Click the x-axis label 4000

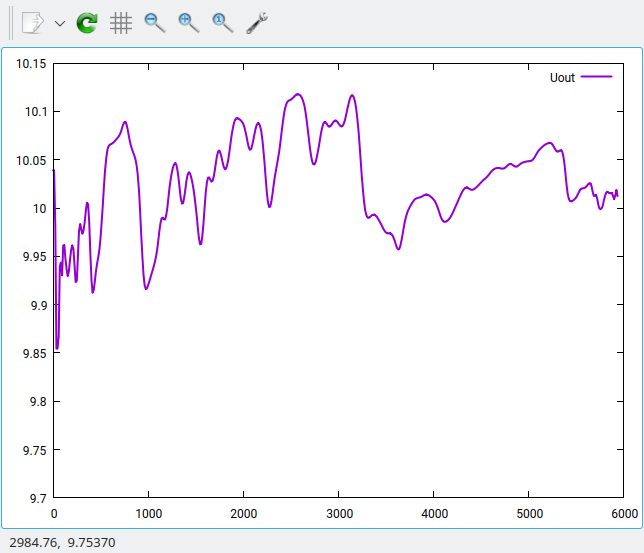click(434, 514)
